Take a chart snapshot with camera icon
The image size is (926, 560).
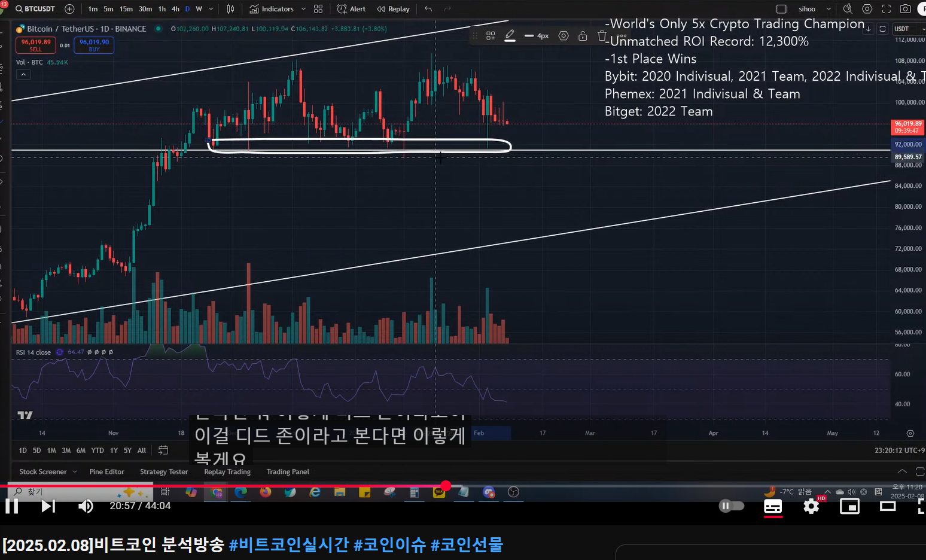pos(906,9)
